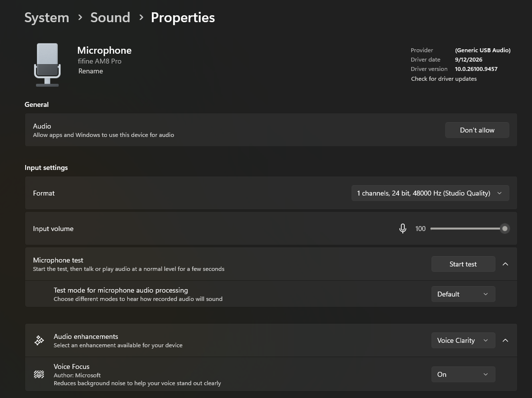This screenshot has width=532, height=398.
Task: Click the Audio enhancements sparkle icon
Action: pyautogui.click(x=39, y=340)
